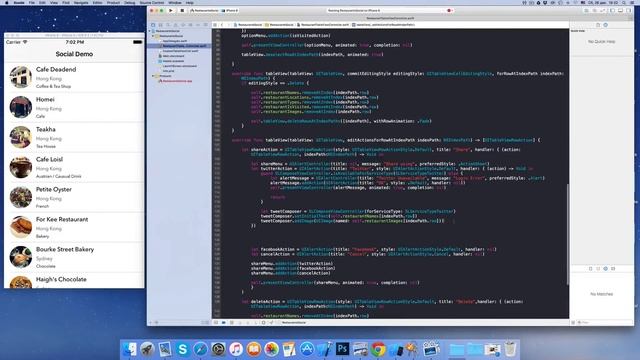Open the Debug navigator tab
This screenshot has height=360, width=640.
tap(190, 25)
